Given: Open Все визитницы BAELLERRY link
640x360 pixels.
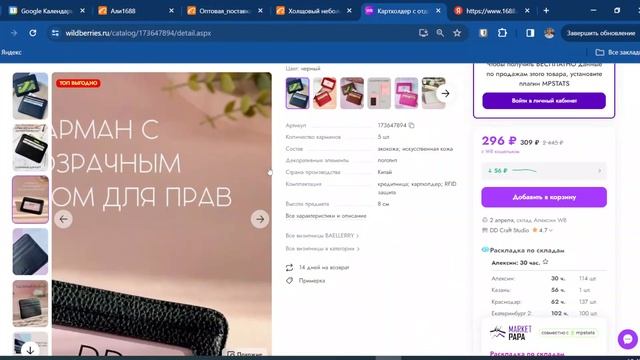Looking at the screenshot, I should pyautogui.click(x=322, y=236).
